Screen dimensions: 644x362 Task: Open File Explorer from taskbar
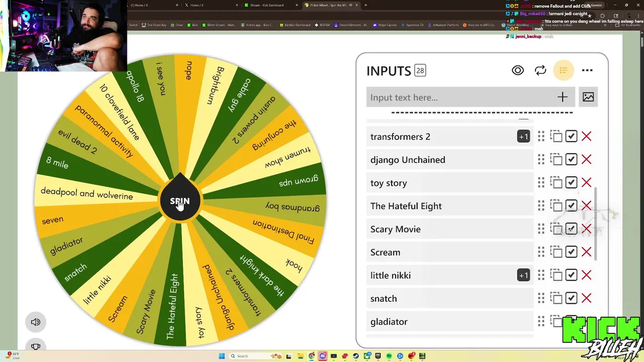point(300,356)
